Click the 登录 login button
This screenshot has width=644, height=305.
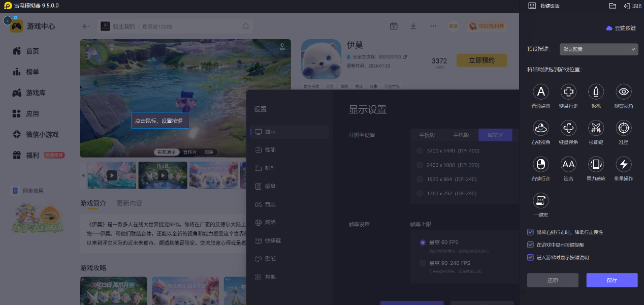[x=453, y=26]
